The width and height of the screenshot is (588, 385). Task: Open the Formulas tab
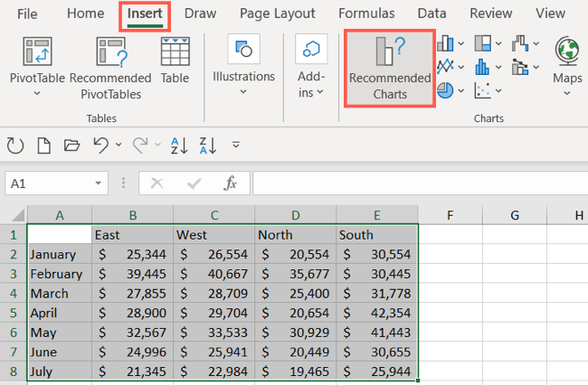(x=366, y=14)
